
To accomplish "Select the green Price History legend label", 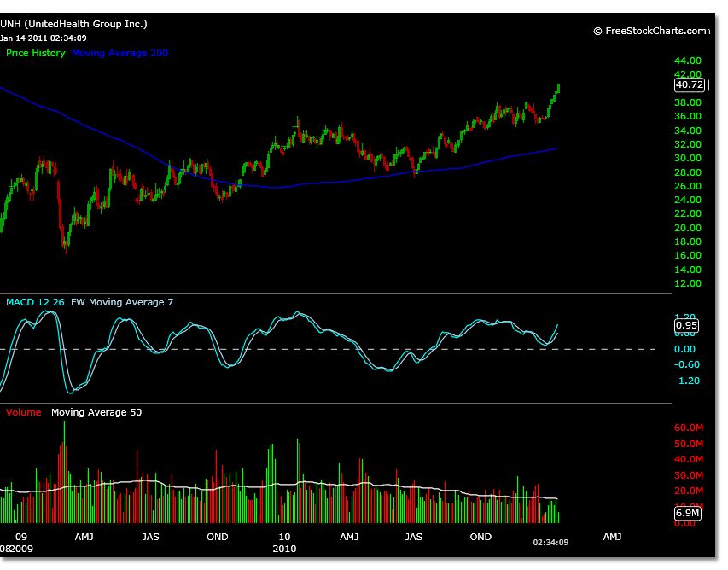I will (x=35, y=53).
